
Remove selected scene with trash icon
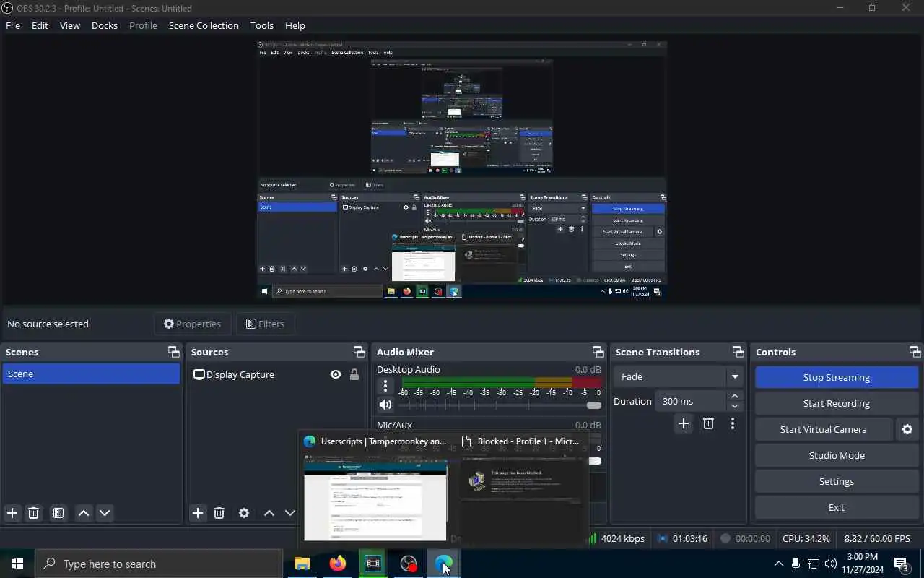click(x=33, y=513)
